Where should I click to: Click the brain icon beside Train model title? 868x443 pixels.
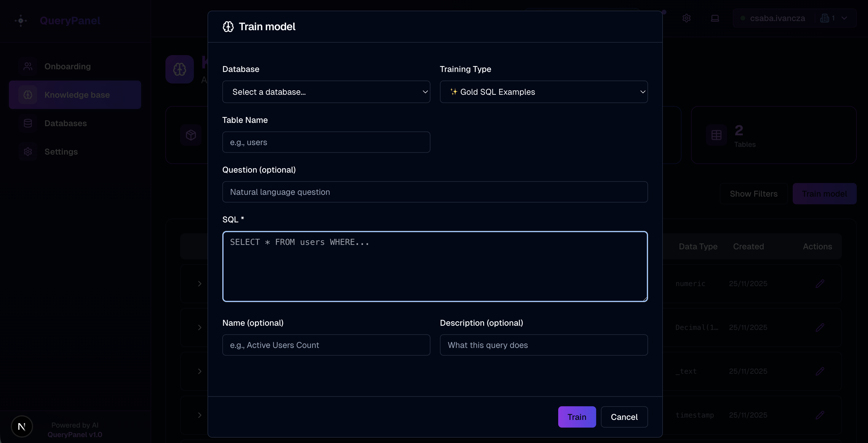click(228, 27)
